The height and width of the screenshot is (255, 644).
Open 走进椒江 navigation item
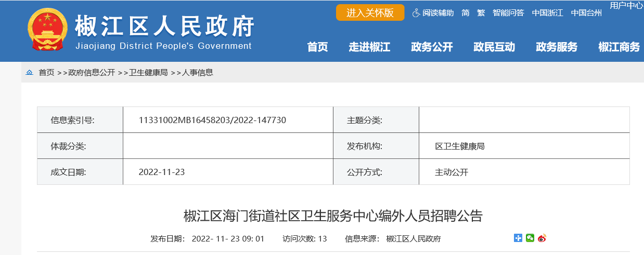pyautogui.click(x=369, y=47)
